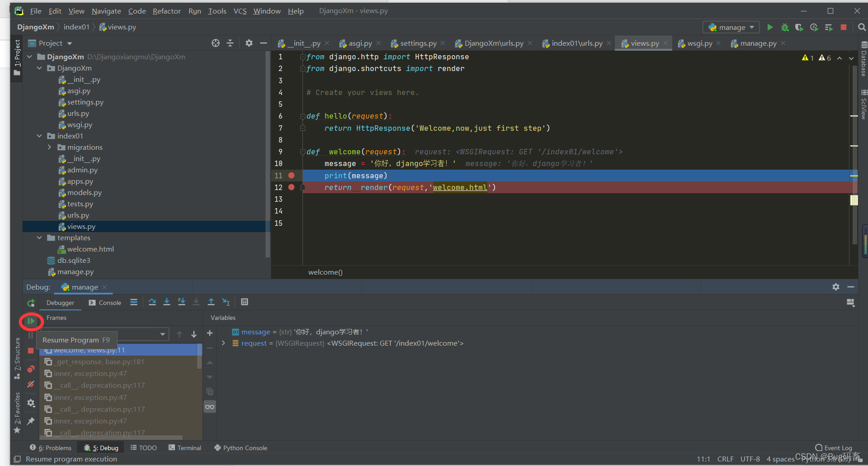Click Step Into My Code icon
Image resolution: width=868 pixels, height=466 pixels.
pyautogui.click(x=182, y=302)
